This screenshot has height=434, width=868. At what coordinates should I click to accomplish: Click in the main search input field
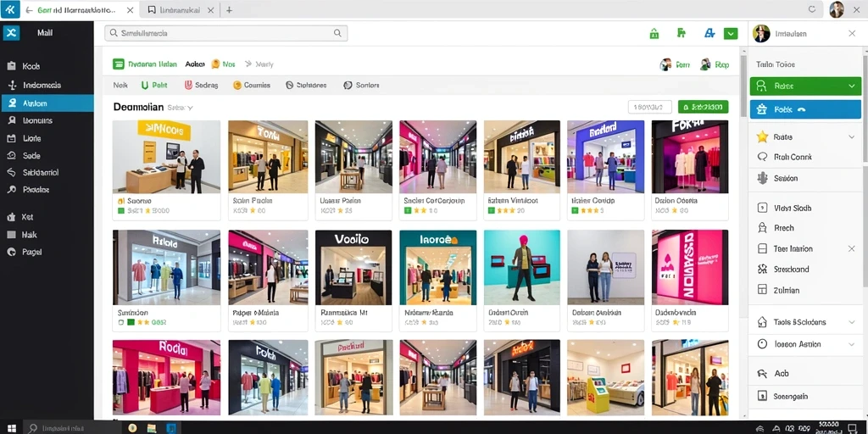225,33
